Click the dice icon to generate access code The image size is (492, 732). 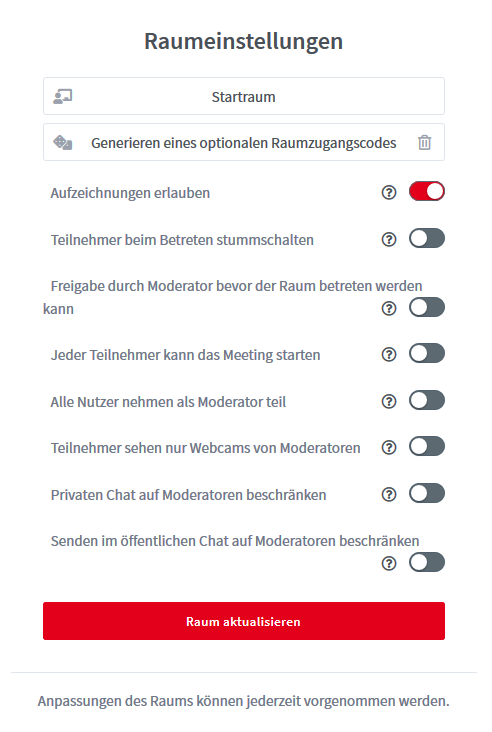point(63,142)
